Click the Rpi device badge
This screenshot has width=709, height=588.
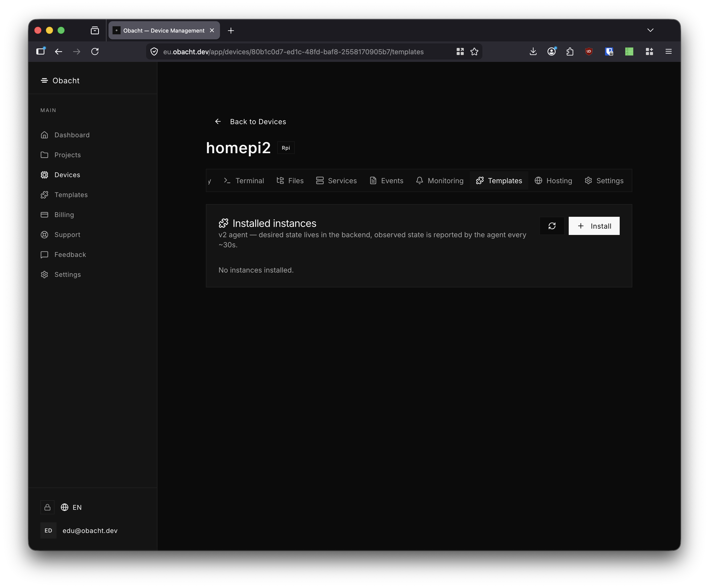coord(286,148)
